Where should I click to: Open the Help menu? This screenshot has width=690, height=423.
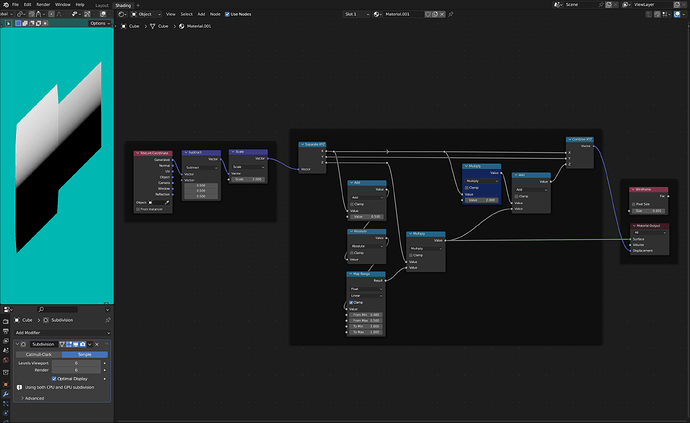pyautogui.click(x=80, y=4)
